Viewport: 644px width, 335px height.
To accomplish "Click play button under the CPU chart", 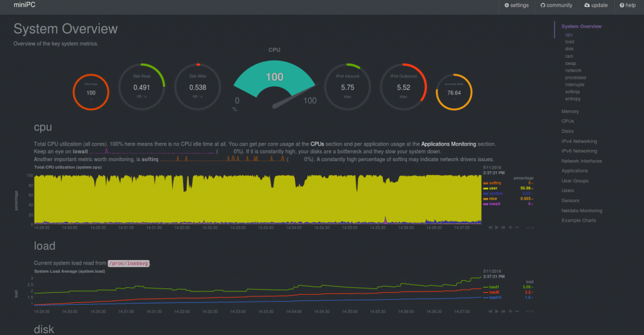I will tap(497, 227).
